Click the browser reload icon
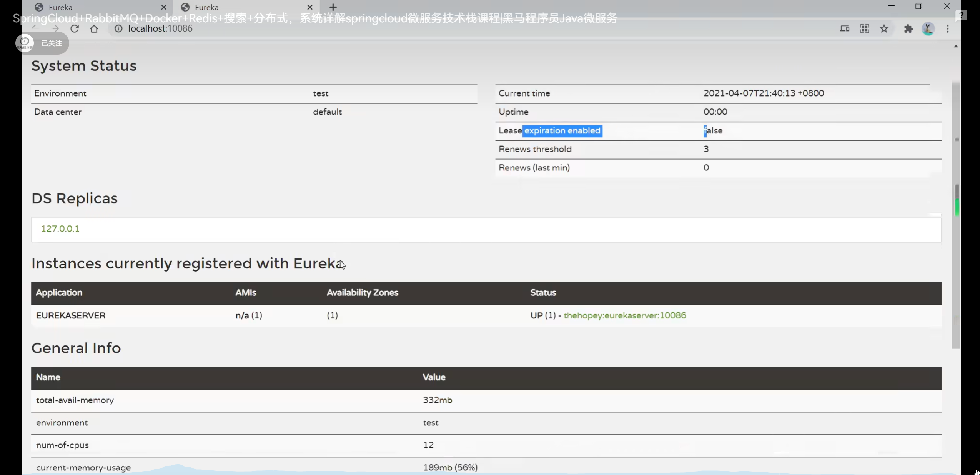The height and width of the screenshot is (475, 980). pos(75,29)
